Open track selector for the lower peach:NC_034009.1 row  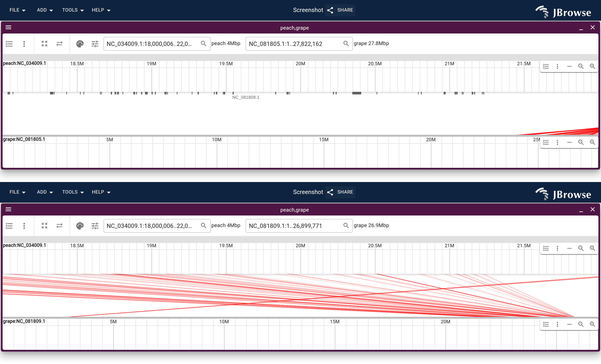(546, 248)
